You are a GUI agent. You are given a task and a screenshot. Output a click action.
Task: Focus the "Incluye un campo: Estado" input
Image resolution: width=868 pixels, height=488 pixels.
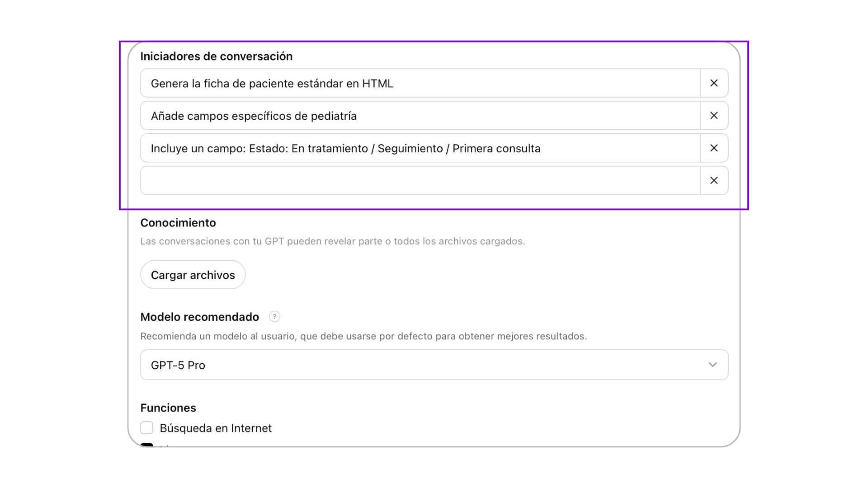(420, 149)
